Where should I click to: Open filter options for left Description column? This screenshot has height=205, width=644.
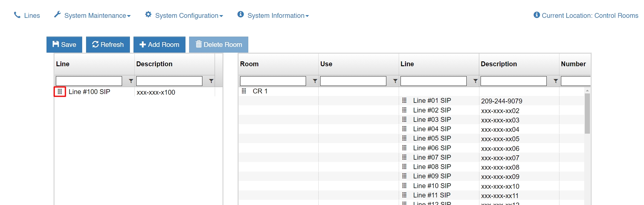[x=211, y=81]
